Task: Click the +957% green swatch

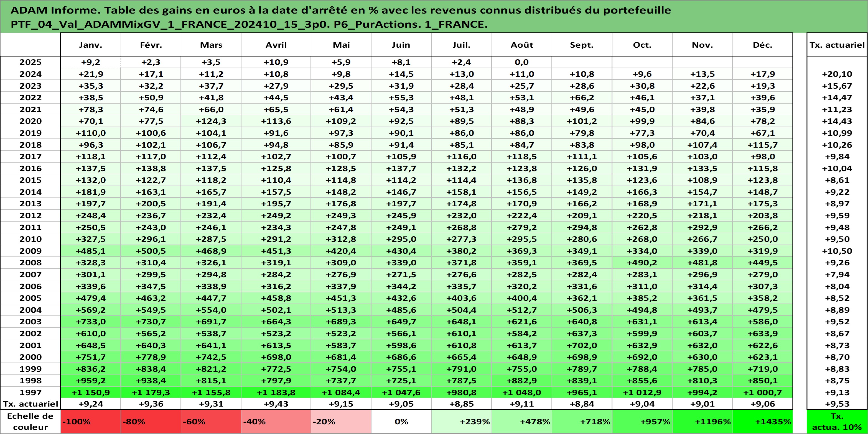Action: click(x=642, y=422)
